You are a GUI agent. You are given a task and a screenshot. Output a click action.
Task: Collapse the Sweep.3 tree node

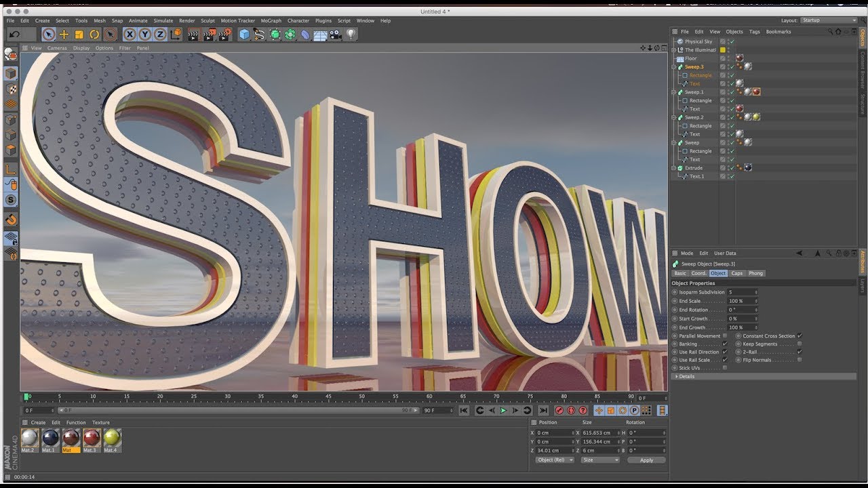[x=674, y=67]
